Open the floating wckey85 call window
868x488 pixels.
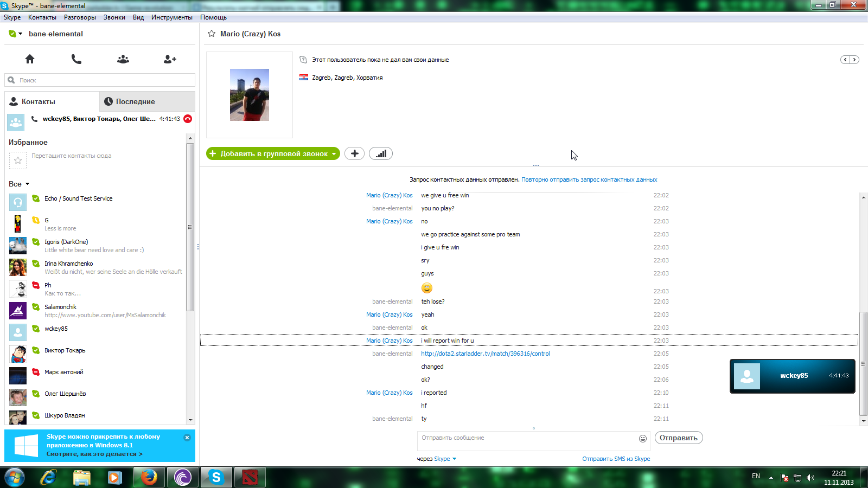pyautogui.click(x=793, y=376)
